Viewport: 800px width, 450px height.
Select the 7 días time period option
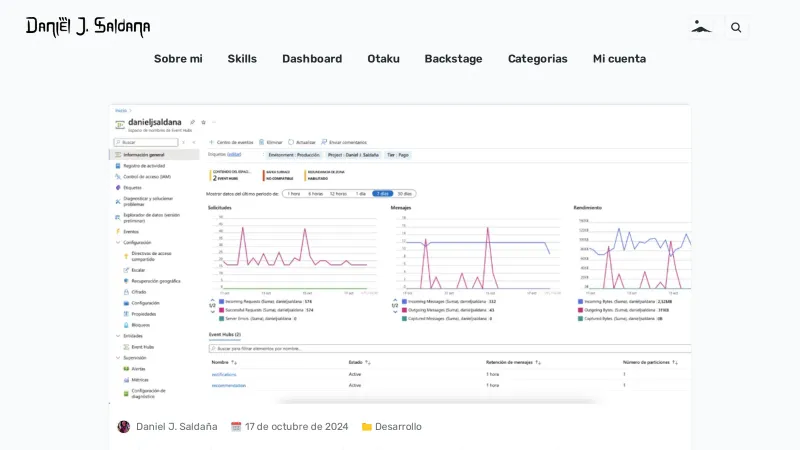click(x=382, y=193)
